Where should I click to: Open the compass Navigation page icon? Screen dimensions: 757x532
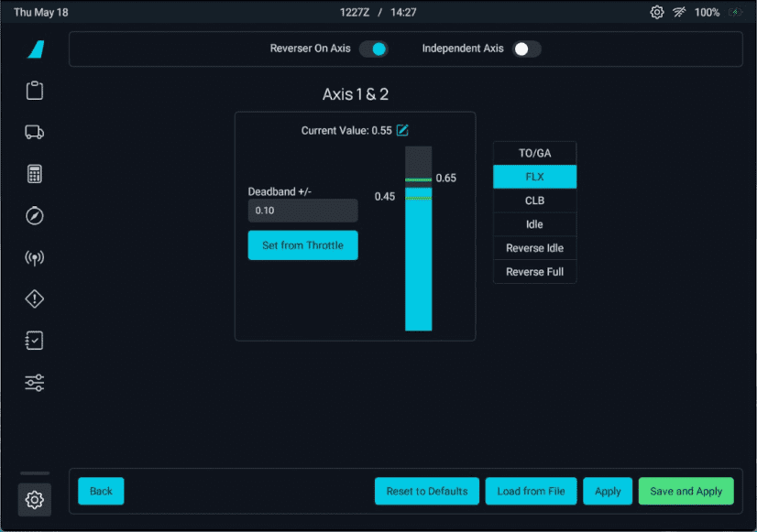click(35, 216)
